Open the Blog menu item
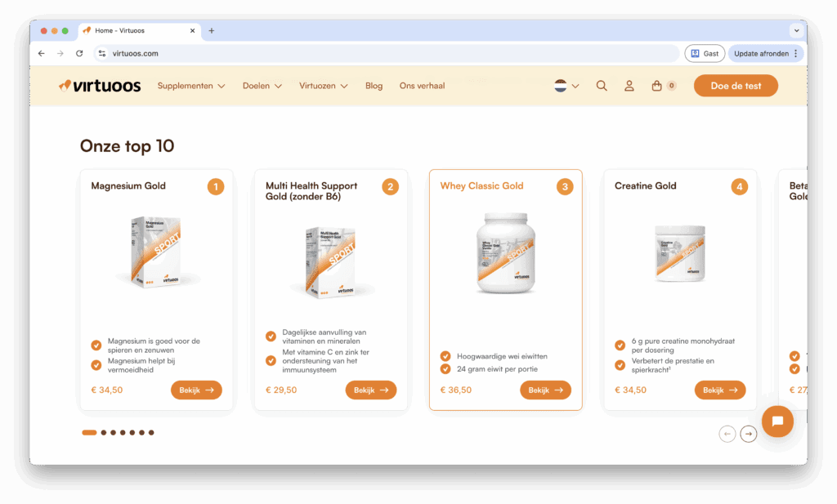The height and width of the screenshot is (504, 837). pos(374,86)
